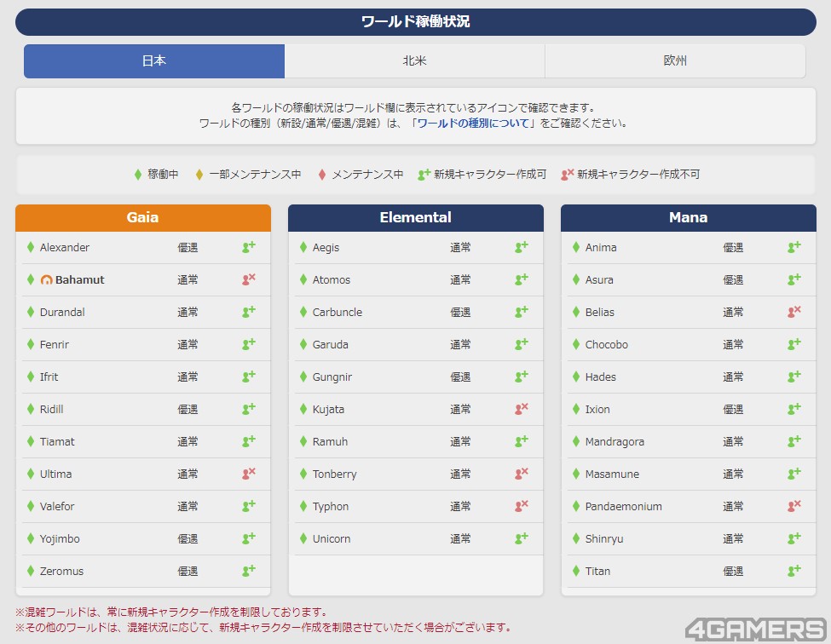This screenshot has height=644, width=831.
Task: Click Anima's green character creation available icon
Action: (x=794, y=247)
